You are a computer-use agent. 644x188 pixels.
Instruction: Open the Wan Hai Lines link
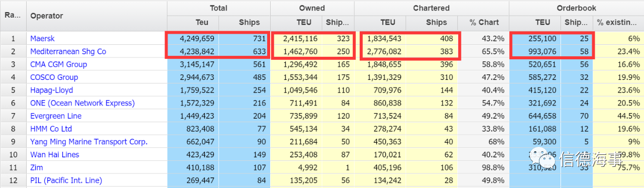pyautogui.click(x=54, y=155)
